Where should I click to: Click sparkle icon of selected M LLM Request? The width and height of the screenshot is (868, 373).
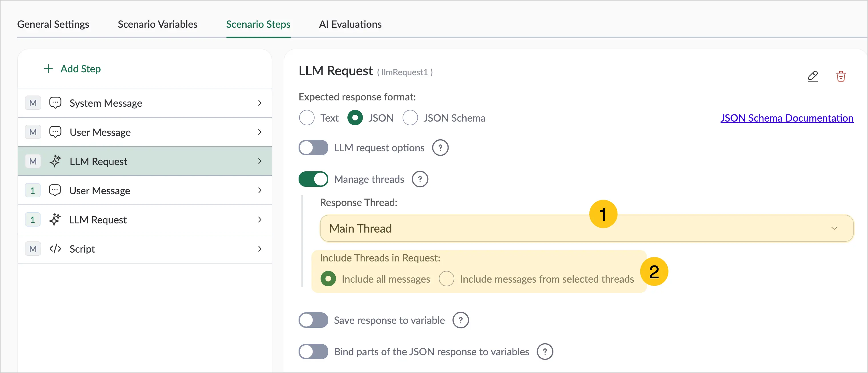55,161
